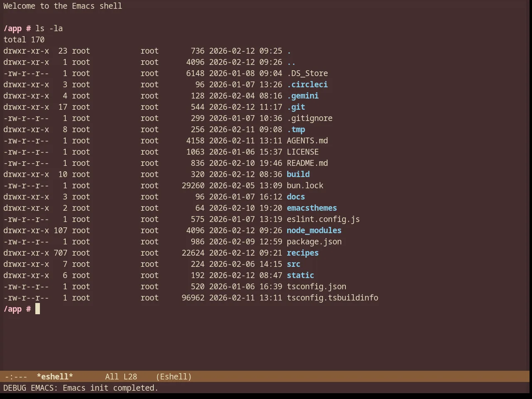Image resolution: width=532 pixels, height=399 pixels.
Task: Place cursor at the empty /app # prompt
Action: point(37,309)
